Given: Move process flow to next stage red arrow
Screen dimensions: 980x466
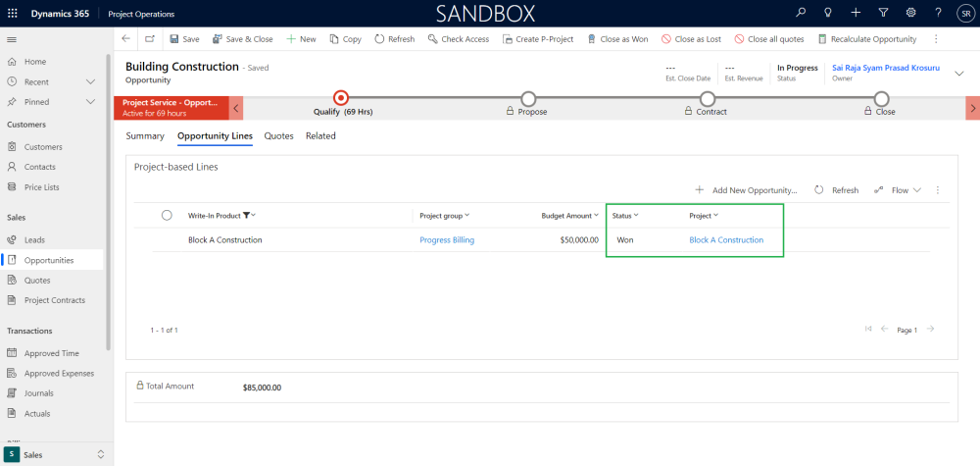Looking at the screenshot, I should click(x=973, y=108).
